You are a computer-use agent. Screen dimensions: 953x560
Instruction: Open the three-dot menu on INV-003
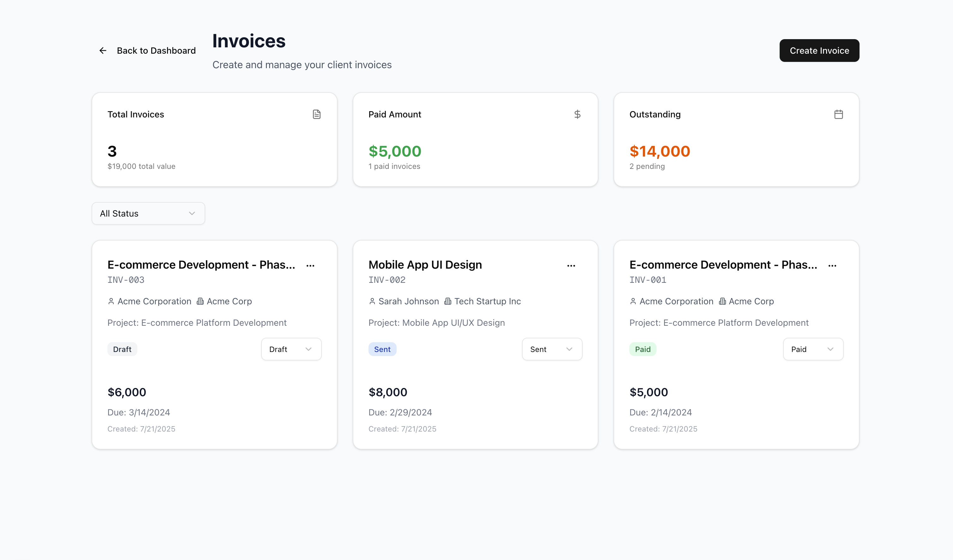310,266
